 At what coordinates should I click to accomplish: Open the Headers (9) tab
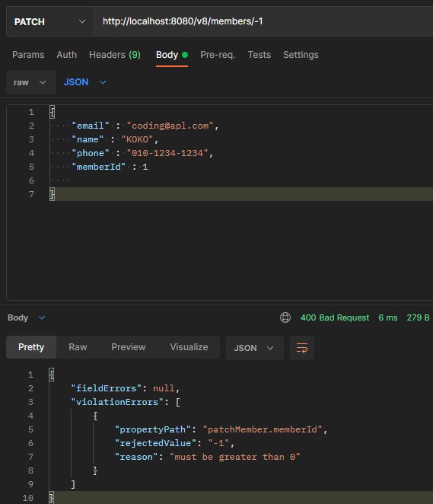point(115,55)
